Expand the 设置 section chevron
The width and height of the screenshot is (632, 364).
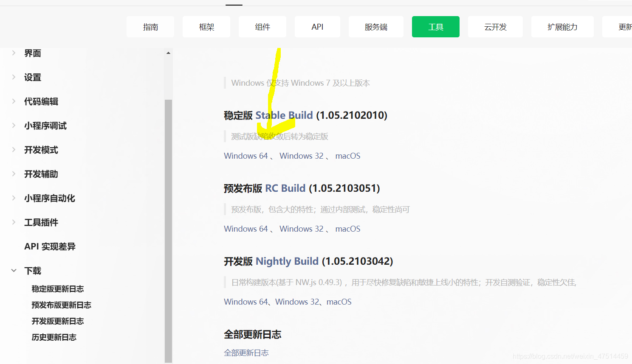coord(14,77)
